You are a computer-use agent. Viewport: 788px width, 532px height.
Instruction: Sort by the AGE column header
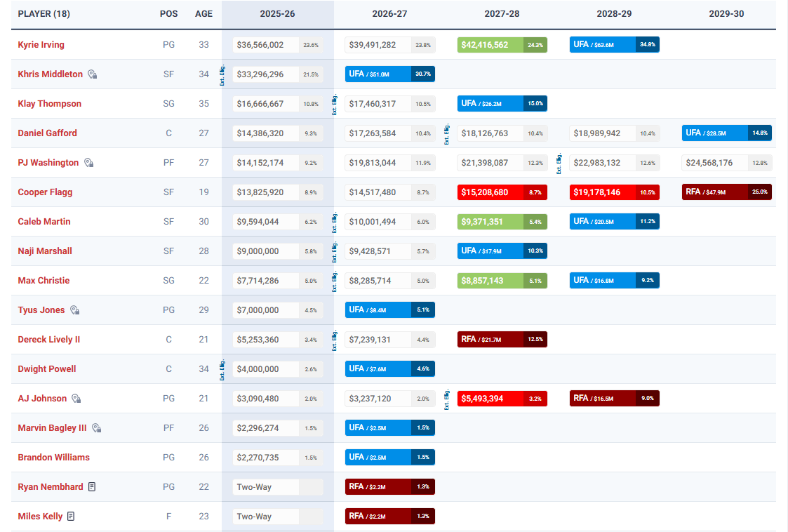click(x=203, y=14)
